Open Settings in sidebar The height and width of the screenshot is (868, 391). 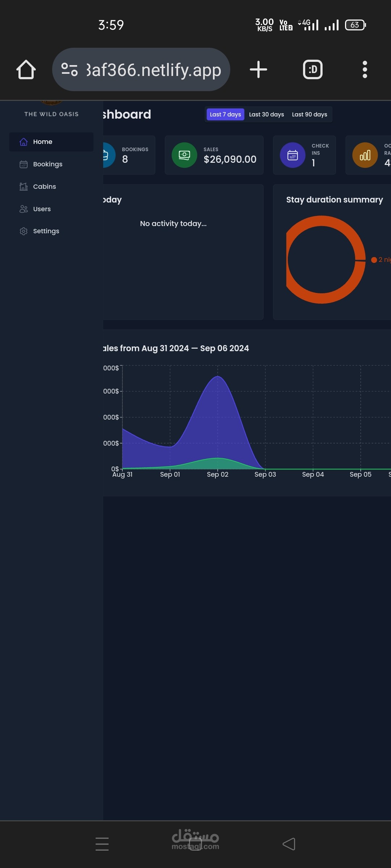(51, 231)
